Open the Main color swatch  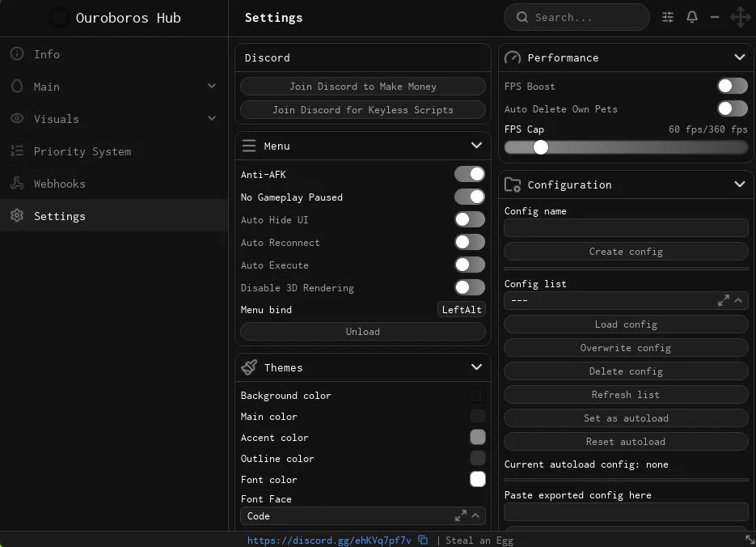click(477, 416)
